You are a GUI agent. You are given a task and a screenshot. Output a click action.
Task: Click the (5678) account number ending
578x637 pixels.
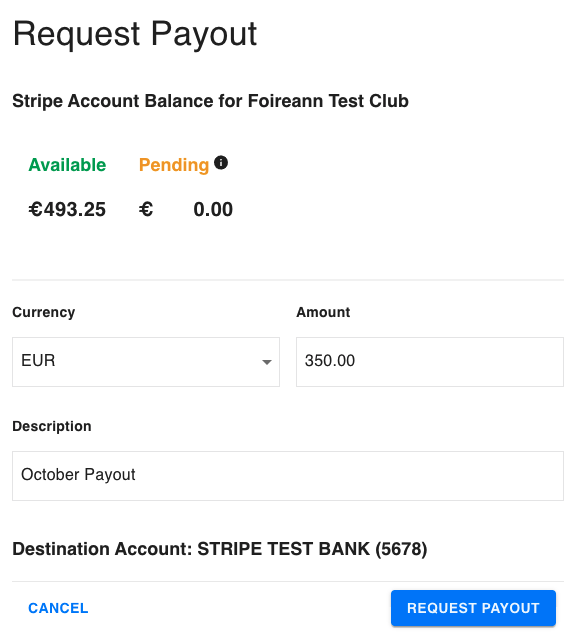tap(401, 549)
